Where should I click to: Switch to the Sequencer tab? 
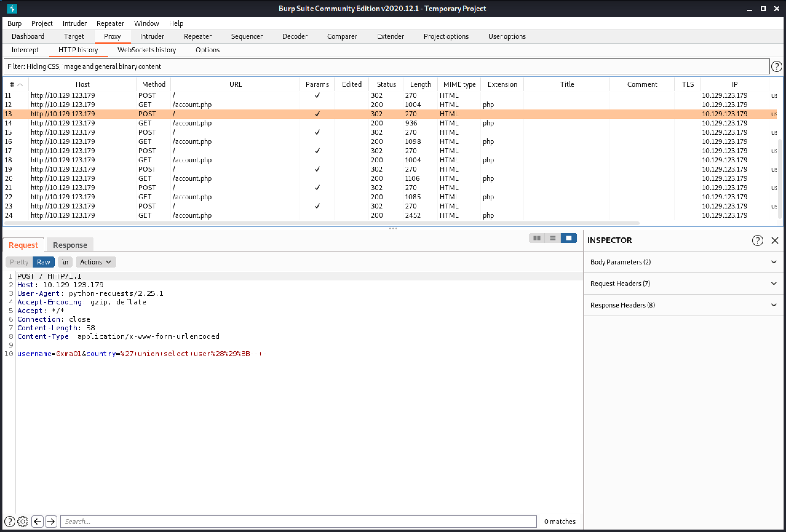pyautogui.click(x=247, y=36)
